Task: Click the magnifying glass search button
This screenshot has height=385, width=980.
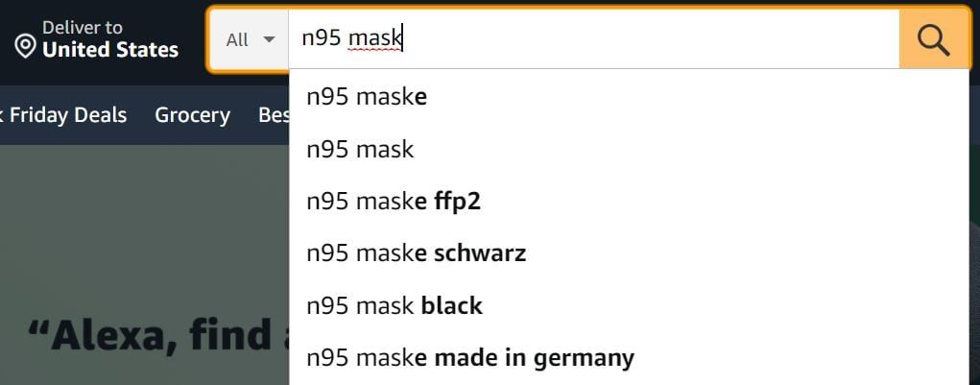Action: tap(934, 40)
